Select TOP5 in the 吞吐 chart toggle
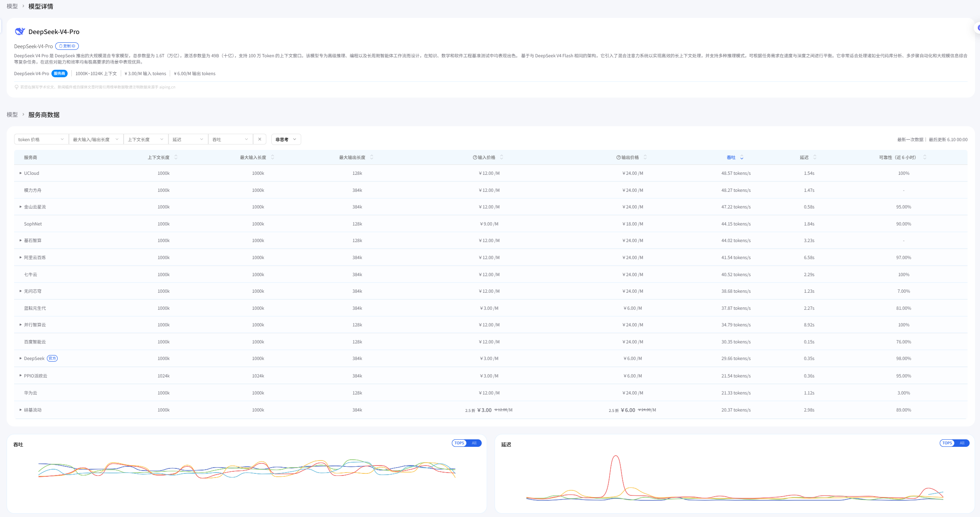Image resolution: width=980 pixels, height=517 pixels. coord(459,443)
